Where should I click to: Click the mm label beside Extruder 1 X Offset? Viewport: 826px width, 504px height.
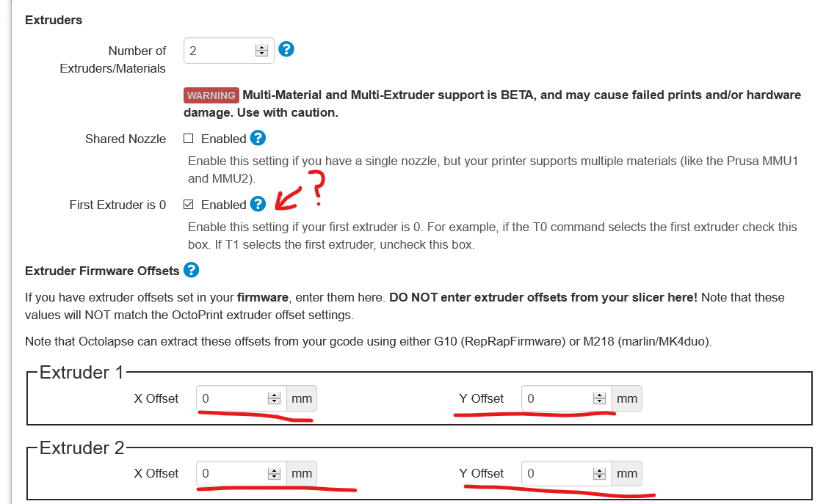point(301,398)
